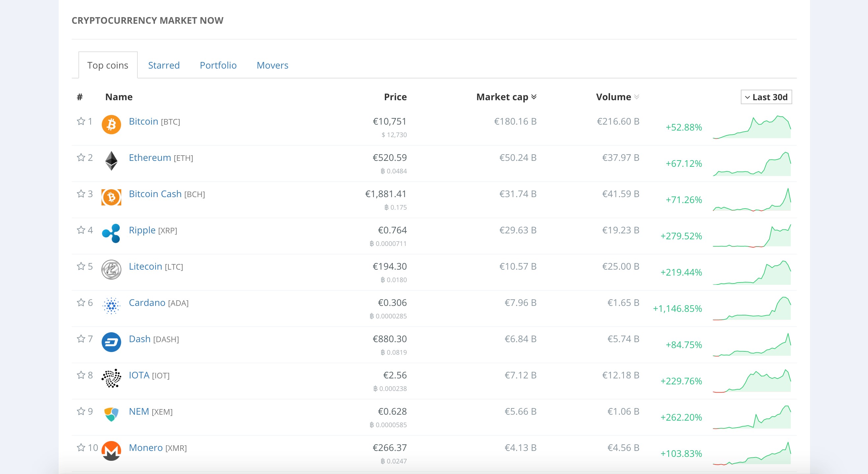Click the Monero 30-day sparkline chart
This screenshot has height=474, width=868.
click(x=752, y=453)
